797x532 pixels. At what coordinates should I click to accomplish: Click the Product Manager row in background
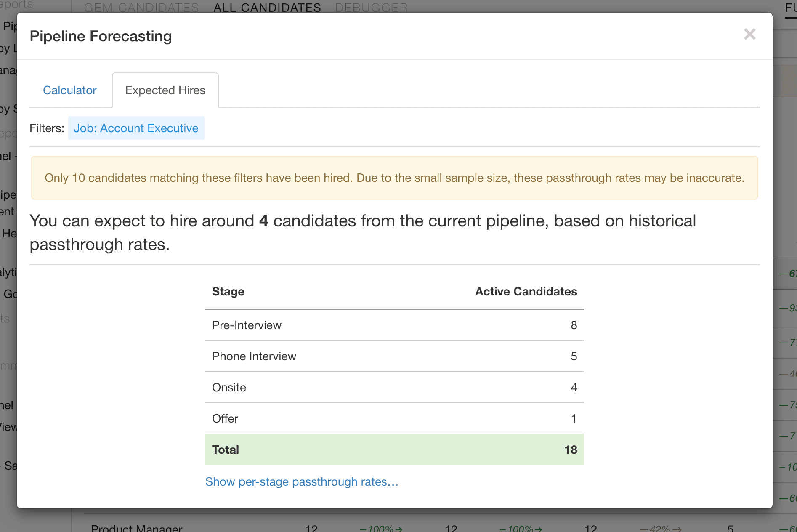[136, 528]
